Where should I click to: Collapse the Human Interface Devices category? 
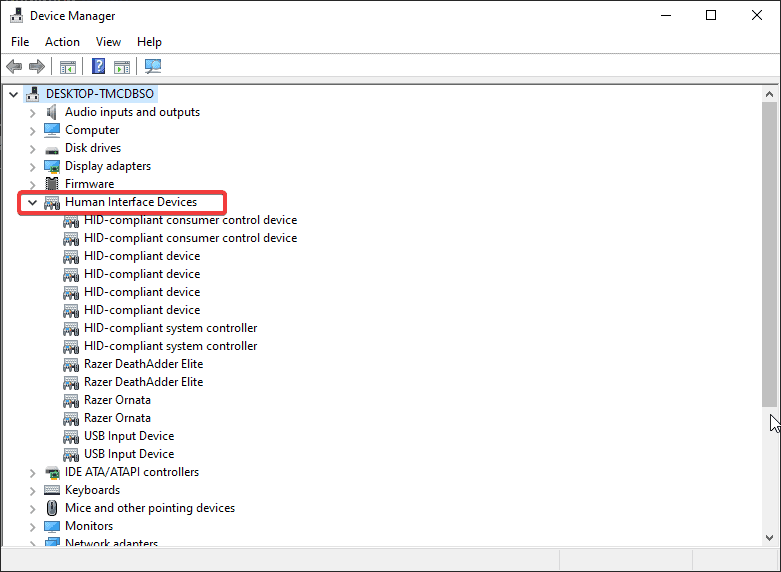point(32,202)
